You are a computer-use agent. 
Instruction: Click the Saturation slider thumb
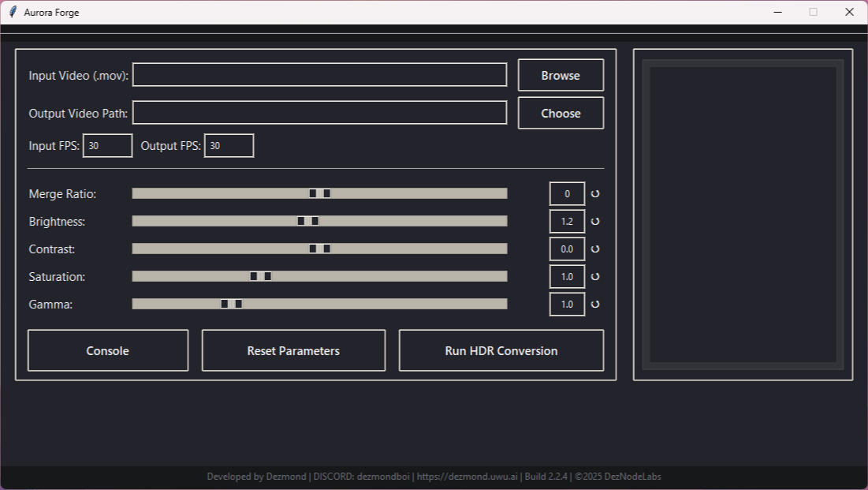point(260,276)
